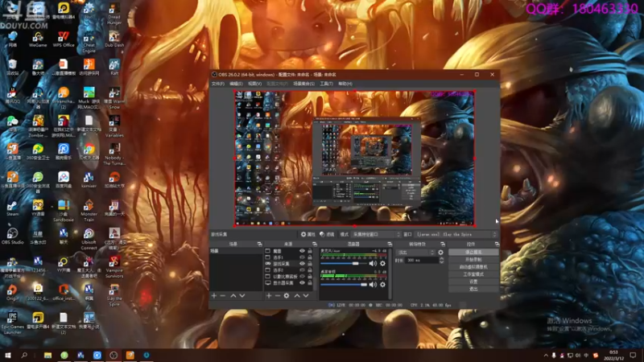Screen dimensions: 644x362
Task: Open scene transition type dropdown
Action: [x=415, y=253]
